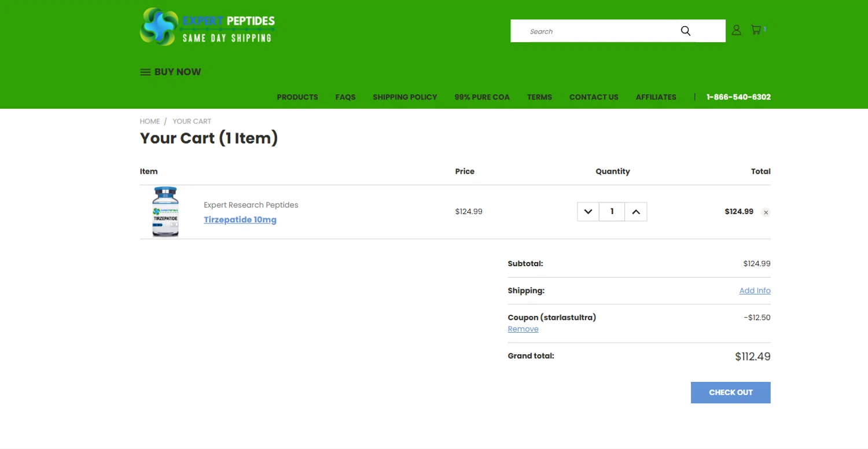Image resolution: width=868 pixels, height=449 pixels.
Task: Open the BUY NOW hamburger menu
Action: (171, 72)
